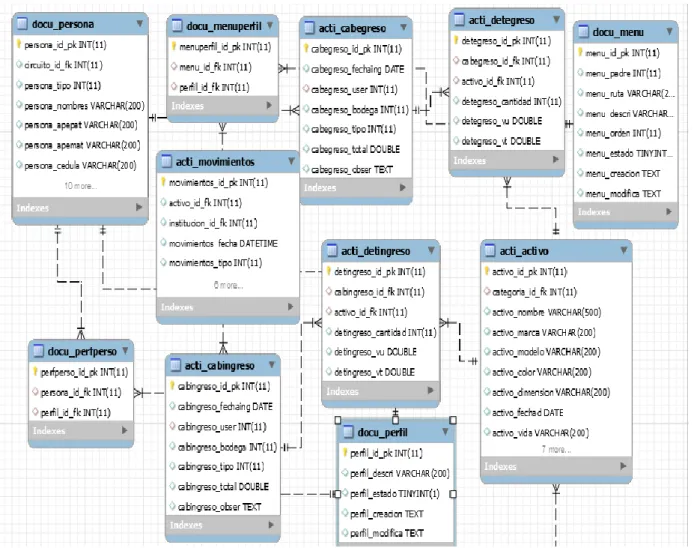This screenshot has height=548, width=694.
Task: Click the activo_id_pk key icon
Action: click(487, 271)
